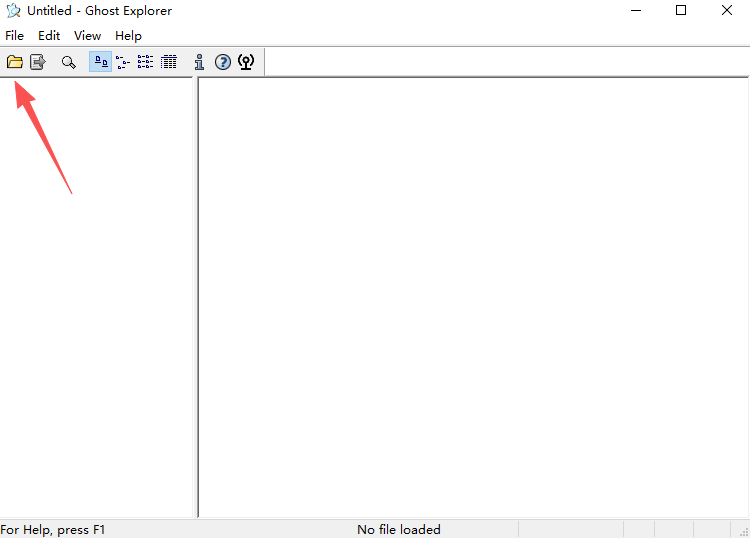Screen dimensions: 750x538
Task: Switch to Large Icons view
Action: pyautogui.click(x=100, y=62)
